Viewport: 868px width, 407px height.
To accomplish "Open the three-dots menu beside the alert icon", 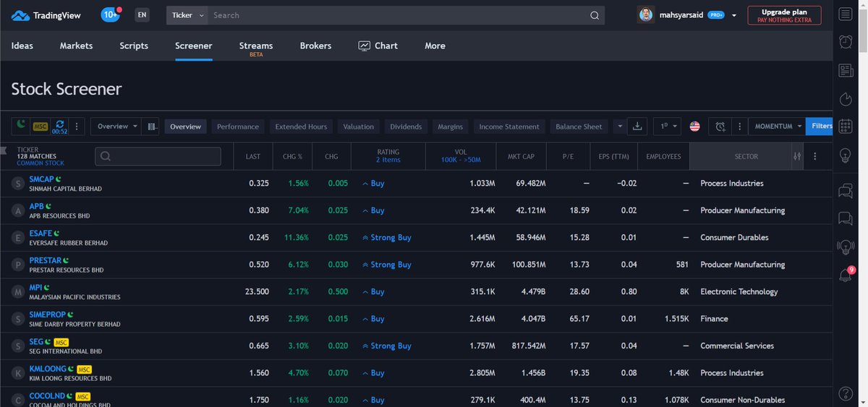I will click(738, 127).
